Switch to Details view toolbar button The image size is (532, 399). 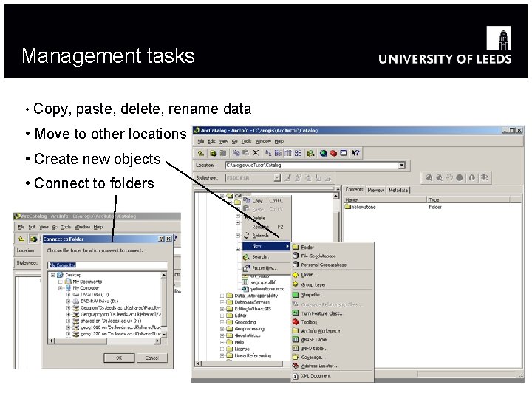[x=287, y=153]
